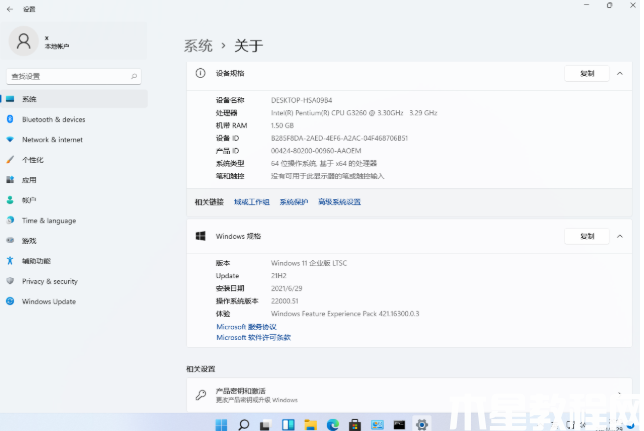Click the 1.50 GB RAM value
The image size is (644, 431).
(x=282, y=126)
